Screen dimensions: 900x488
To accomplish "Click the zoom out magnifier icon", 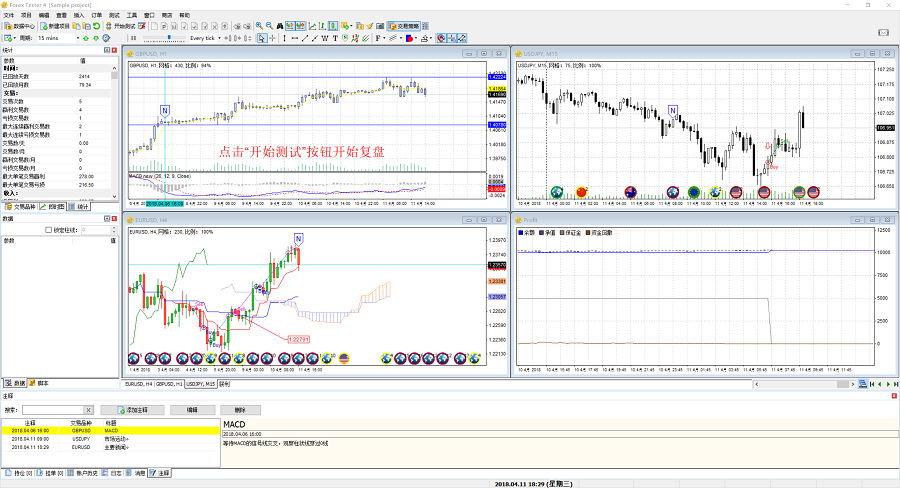I will [x=269, y=26].
